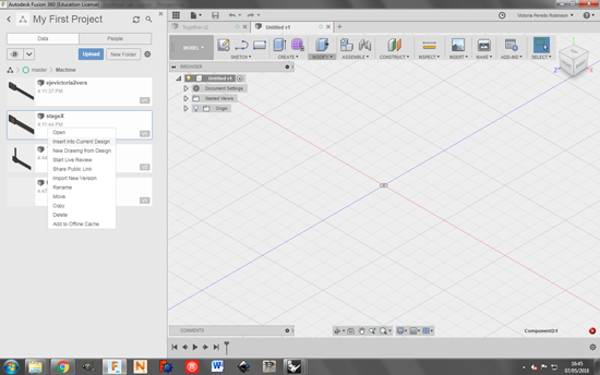Click the timeline marker handle
Image resolution: width=600 pixels, height=375 pixels.
(x=227, y=347)
